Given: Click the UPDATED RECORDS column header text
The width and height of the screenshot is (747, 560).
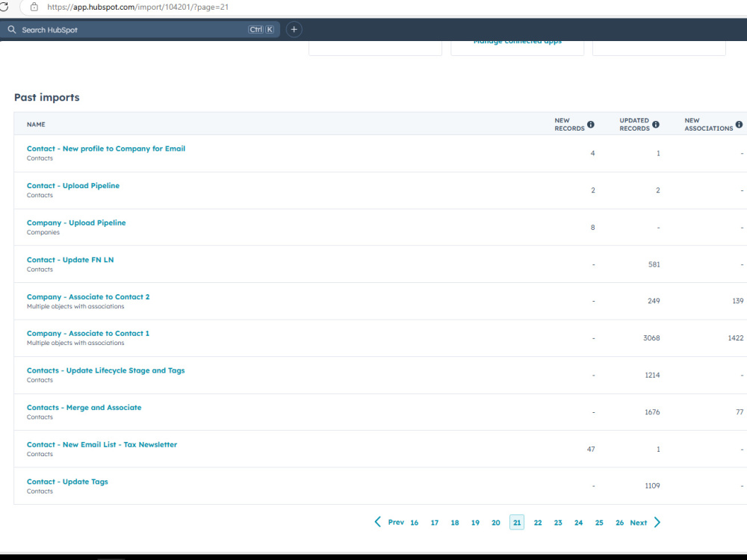Looking at the screenshot, I should coord(634,124).
